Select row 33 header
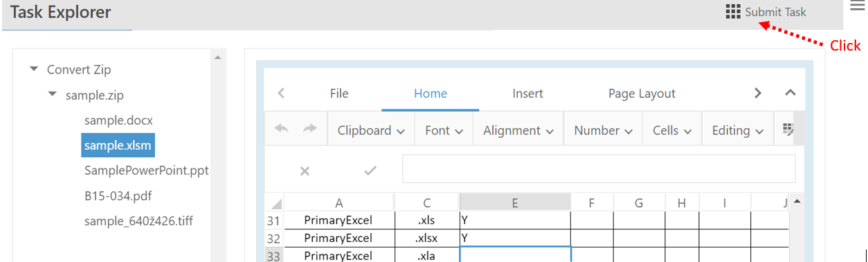Screen dimensions: 868x262 [275, 255]
